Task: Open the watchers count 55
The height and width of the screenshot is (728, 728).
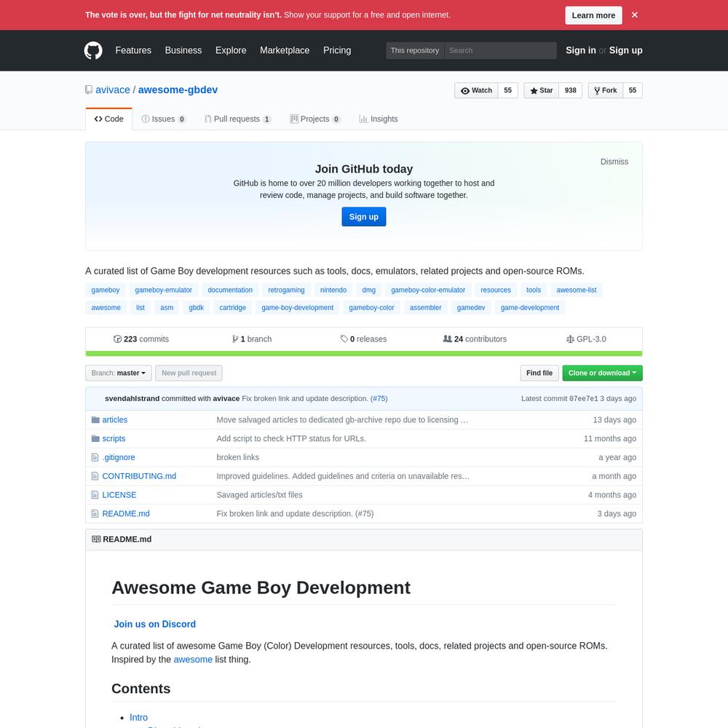Action: [508, 90]
